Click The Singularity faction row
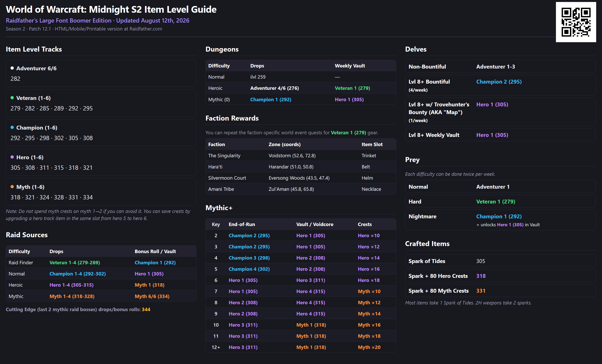 pos(301,155)
